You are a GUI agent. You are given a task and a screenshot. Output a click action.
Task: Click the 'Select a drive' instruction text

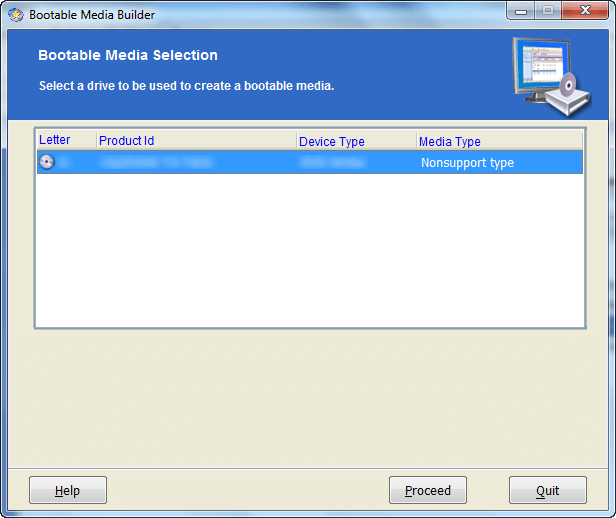pos(187,86)
